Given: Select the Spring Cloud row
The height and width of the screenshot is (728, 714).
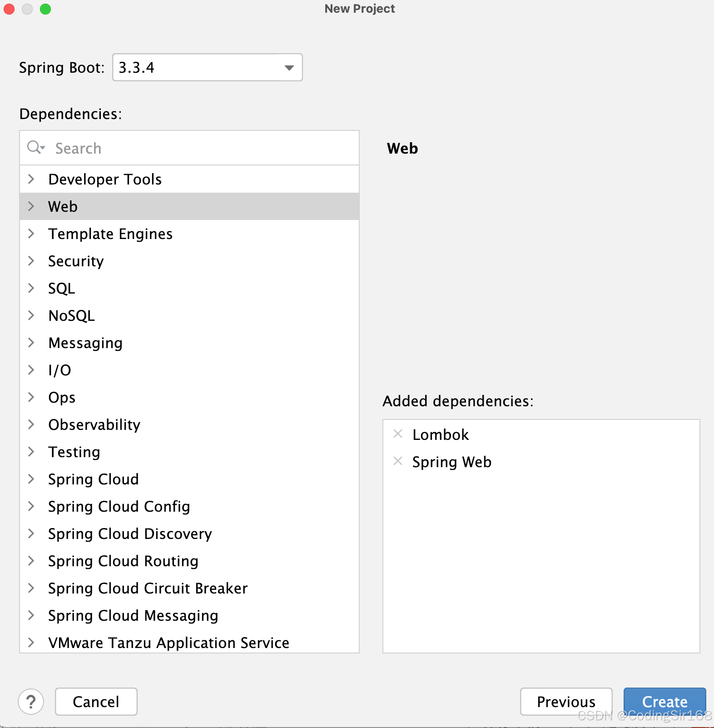Looking at the screenshot, I should tap(189, 479).
